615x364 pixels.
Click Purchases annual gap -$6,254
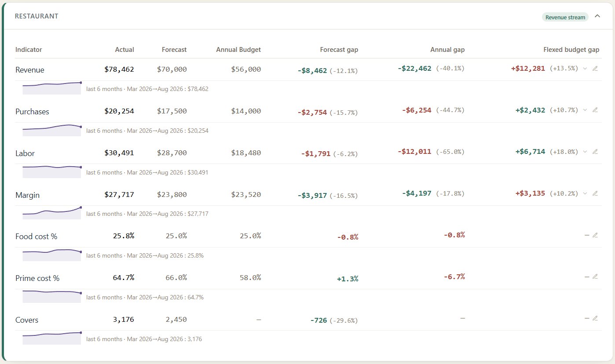coord(417,110)
